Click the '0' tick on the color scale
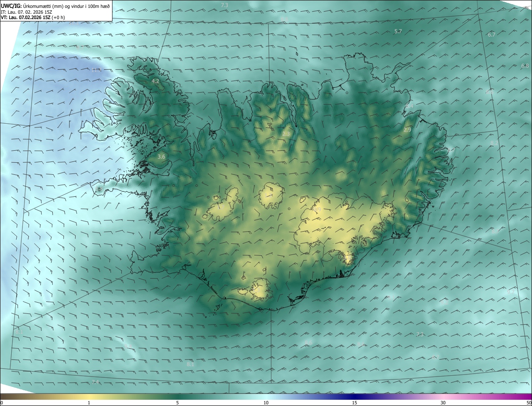Image resolution: width=532 pixels, height=406 pixels. click(2, 403)
